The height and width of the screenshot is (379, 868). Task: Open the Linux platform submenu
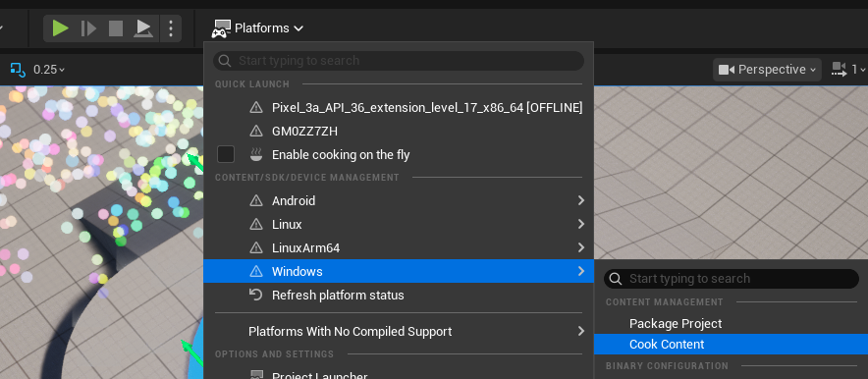point(399,225)
